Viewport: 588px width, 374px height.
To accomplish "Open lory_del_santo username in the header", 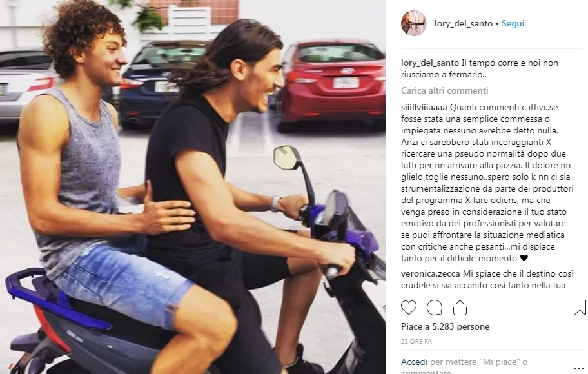I will pyautogui.click(x=463, y=23).
